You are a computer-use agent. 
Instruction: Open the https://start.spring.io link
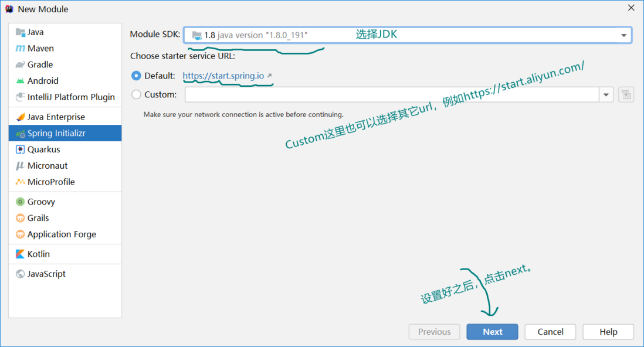point(223,76)
